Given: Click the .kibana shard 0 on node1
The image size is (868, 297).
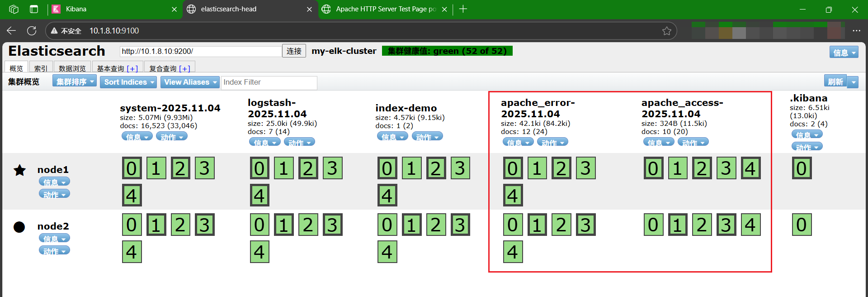Looking at the screenshot, I should 802,168.
